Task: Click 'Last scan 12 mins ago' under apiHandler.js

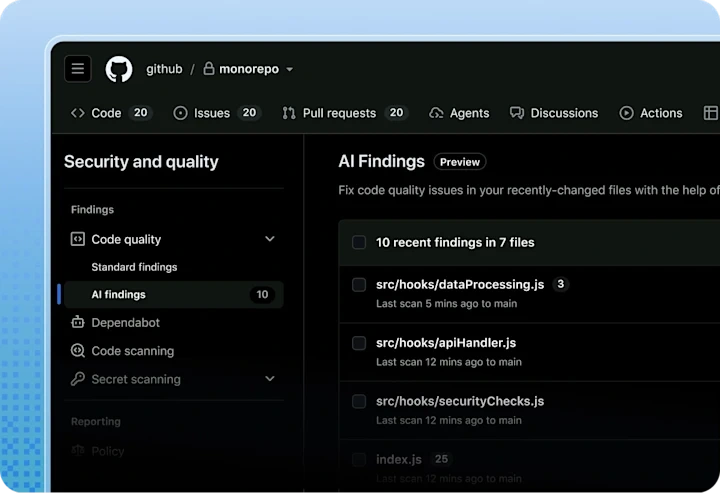Action: [449, 362]
